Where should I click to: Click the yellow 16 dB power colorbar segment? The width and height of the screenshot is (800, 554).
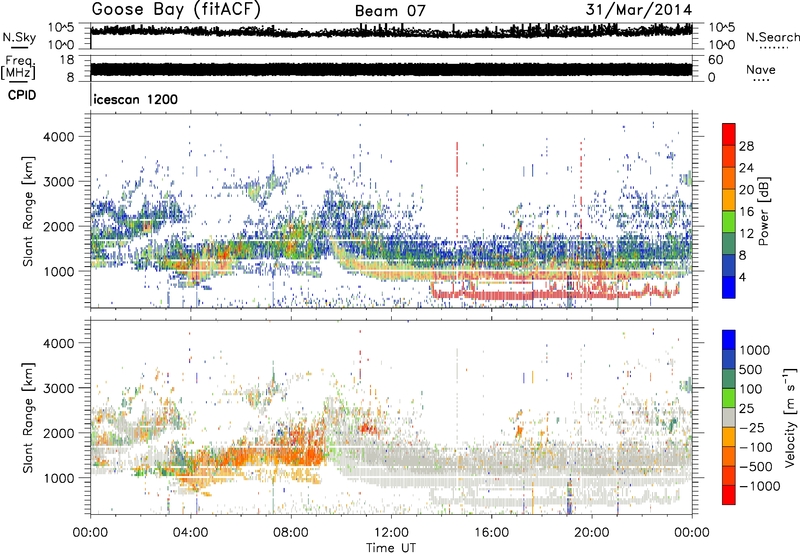pos(729,200)
